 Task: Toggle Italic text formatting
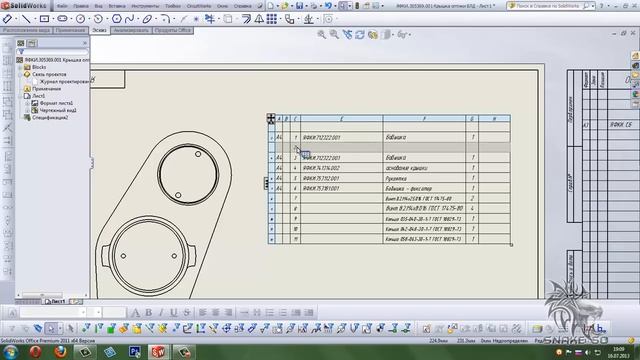tap(161, 313)
